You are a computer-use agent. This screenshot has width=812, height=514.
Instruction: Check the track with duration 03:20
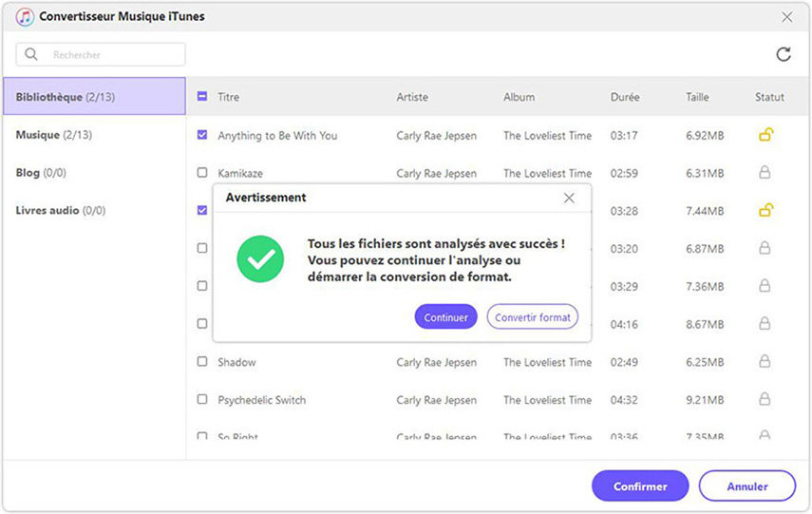[202, 248]
